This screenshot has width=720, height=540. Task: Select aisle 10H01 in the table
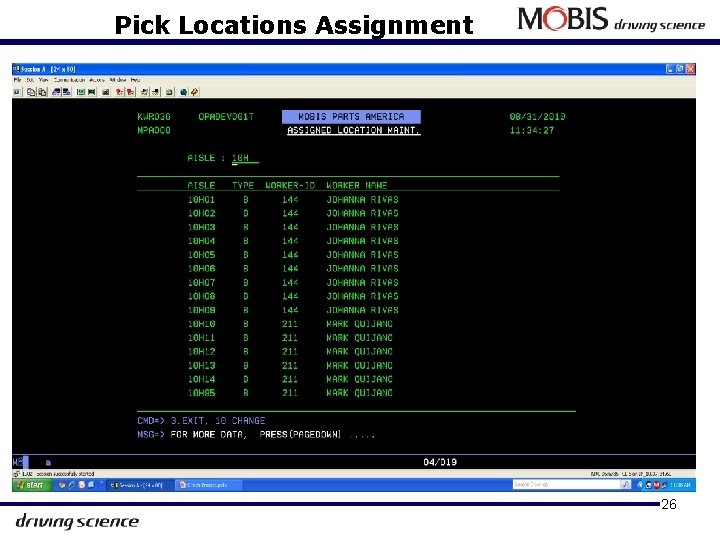(x=201, y=200)
